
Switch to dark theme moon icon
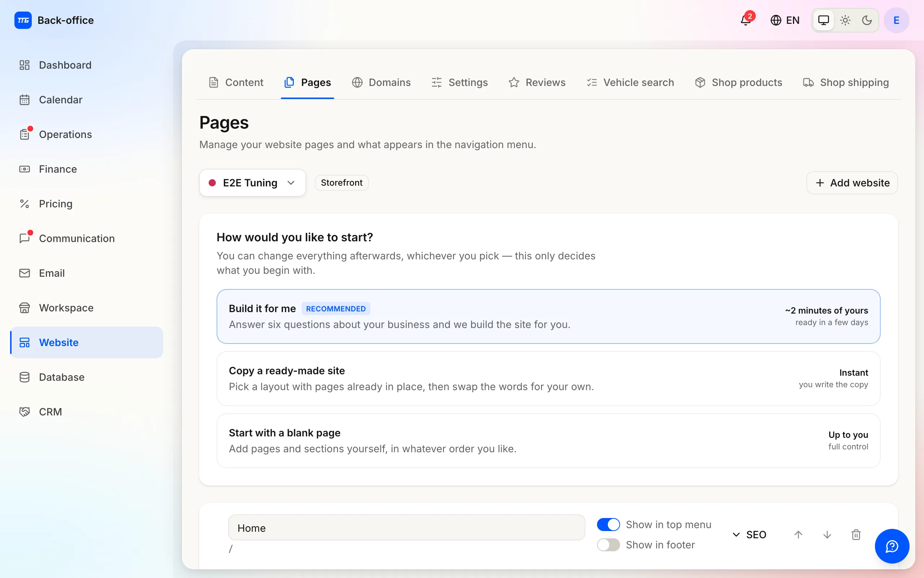867,20
